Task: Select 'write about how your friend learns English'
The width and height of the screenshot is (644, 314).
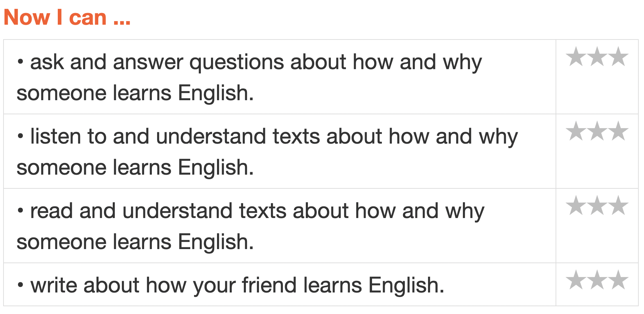Action: click(x=237, y=285)
